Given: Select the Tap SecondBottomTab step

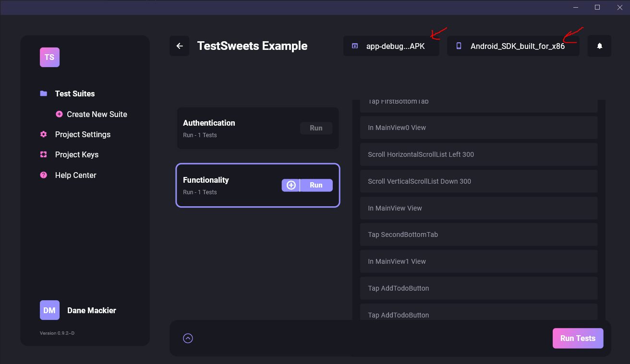Looking at the screenshot, I should click(478, 235).
